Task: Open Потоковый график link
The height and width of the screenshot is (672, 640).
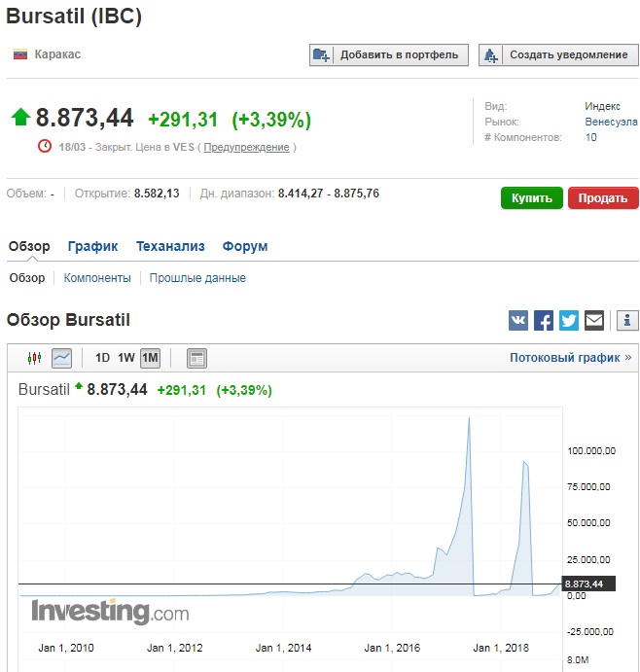Action: (570, 358)
